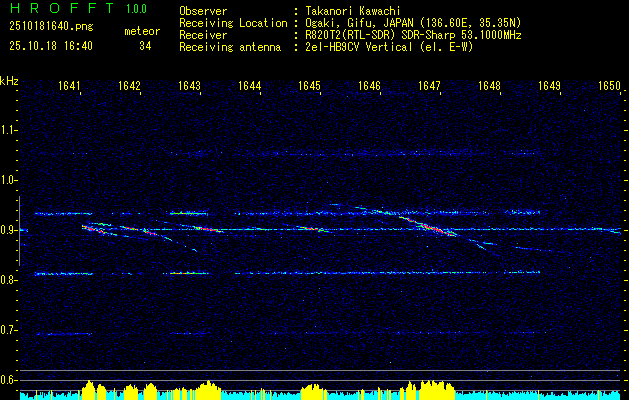
Task: Click the 0.6 kHz axis label
Action: point(8,380)
